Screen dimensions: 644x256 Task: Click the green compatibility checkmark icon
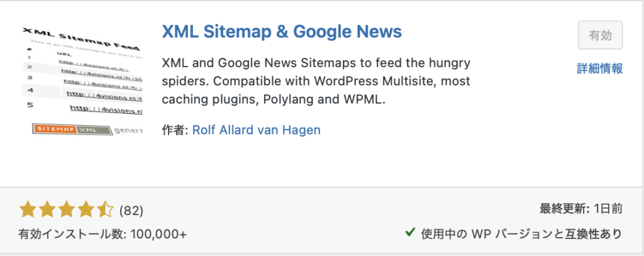coord(410,233)
